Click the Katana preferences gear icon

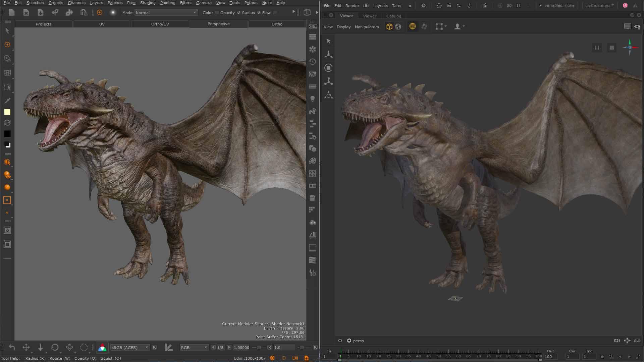[424, 6]
